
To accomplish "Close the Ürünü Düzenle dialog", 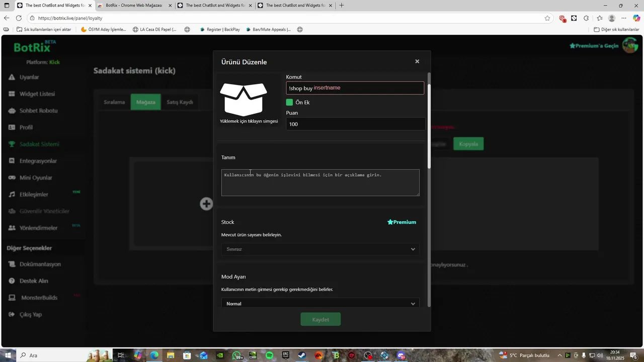I will (x=417, y=61).
